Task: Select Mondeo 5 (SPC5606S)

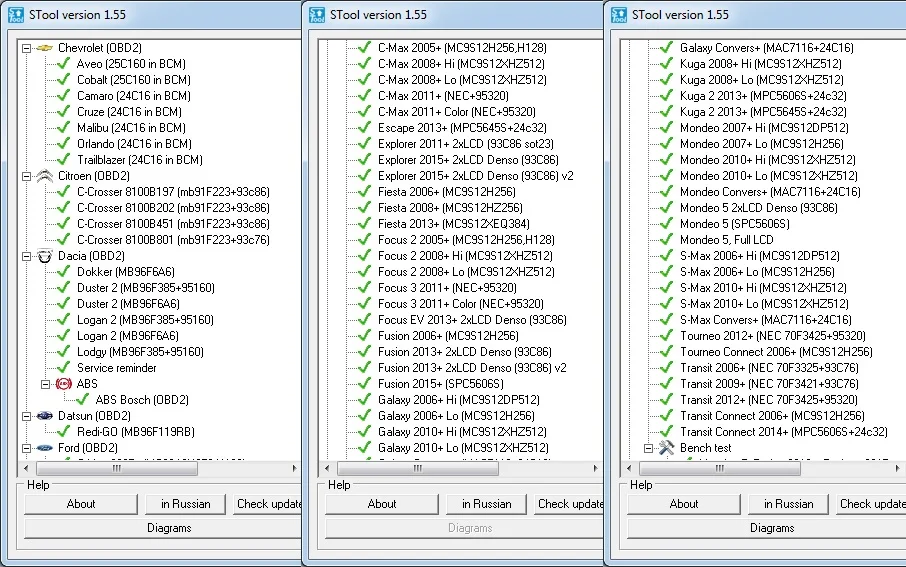Action: (x=734, y=224)
